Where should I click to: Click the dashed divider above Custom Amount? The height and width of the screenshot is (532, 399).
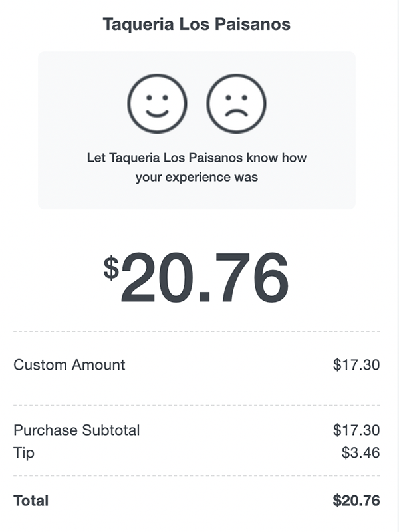(196, 331)
